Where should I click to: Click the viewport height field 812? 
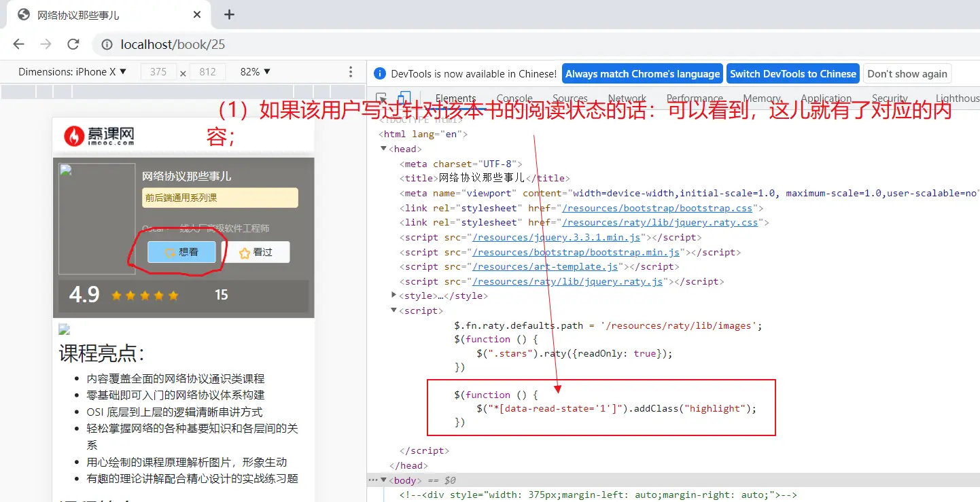(x=207, y=72)
